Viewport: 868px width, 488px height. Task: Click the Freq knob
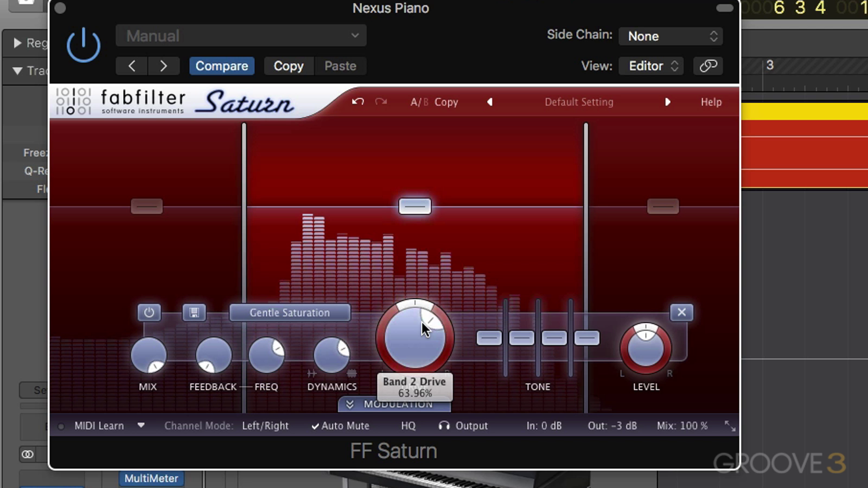(x=266, y=355)
